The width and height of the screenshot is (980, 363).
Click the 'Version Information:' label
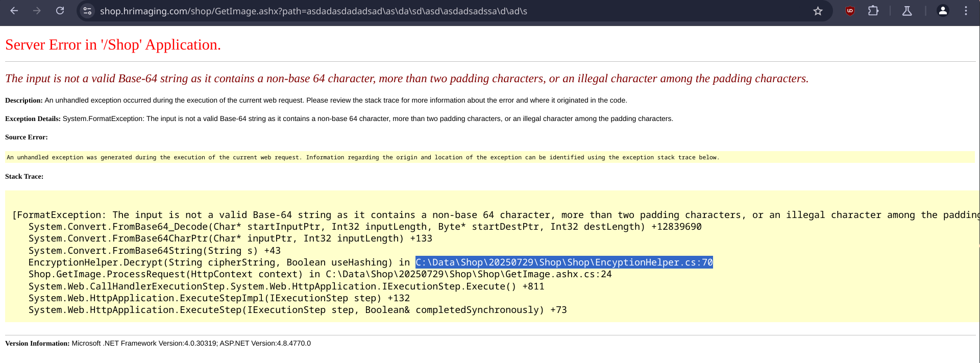(37, 344)
